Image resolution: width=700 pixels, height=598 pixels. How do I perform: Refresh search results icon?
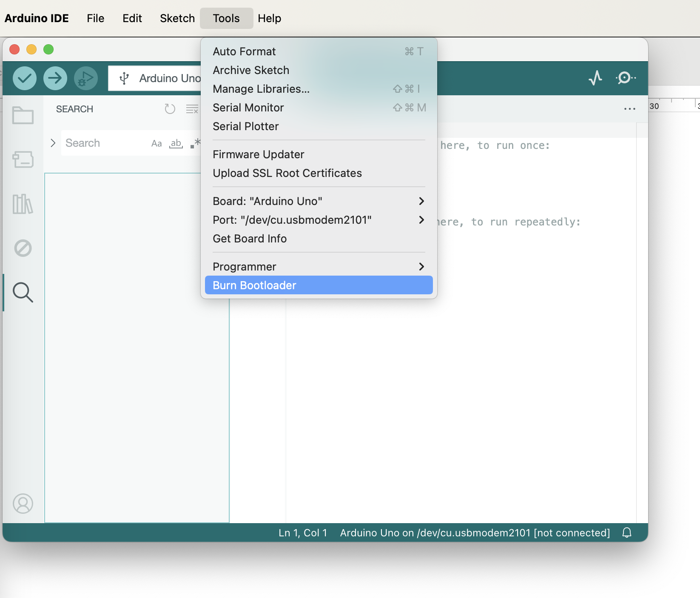click(170, 109)
